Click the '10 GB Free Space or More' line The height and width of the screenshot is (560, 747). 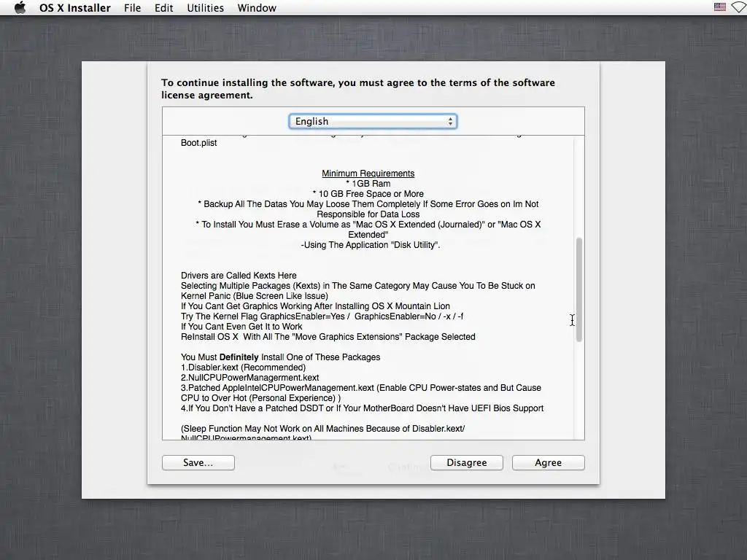pos(368,194)
